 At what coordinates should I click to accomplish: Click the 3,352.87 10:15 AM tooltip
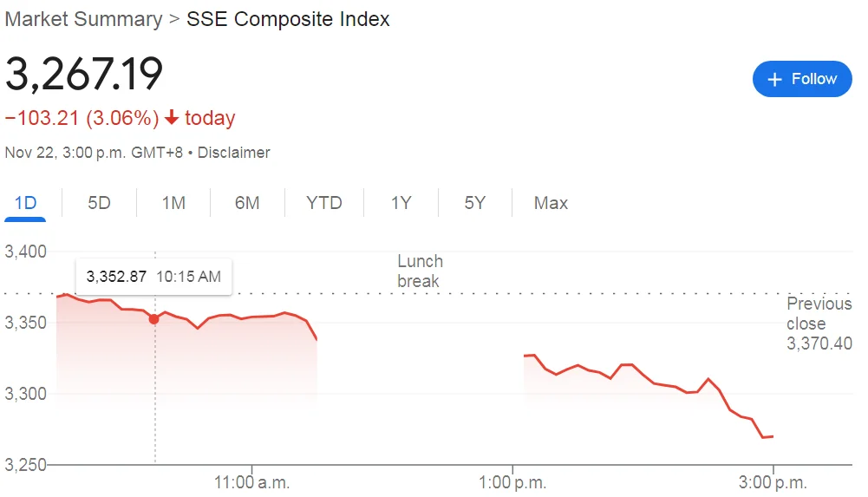[x=153, y=276]
